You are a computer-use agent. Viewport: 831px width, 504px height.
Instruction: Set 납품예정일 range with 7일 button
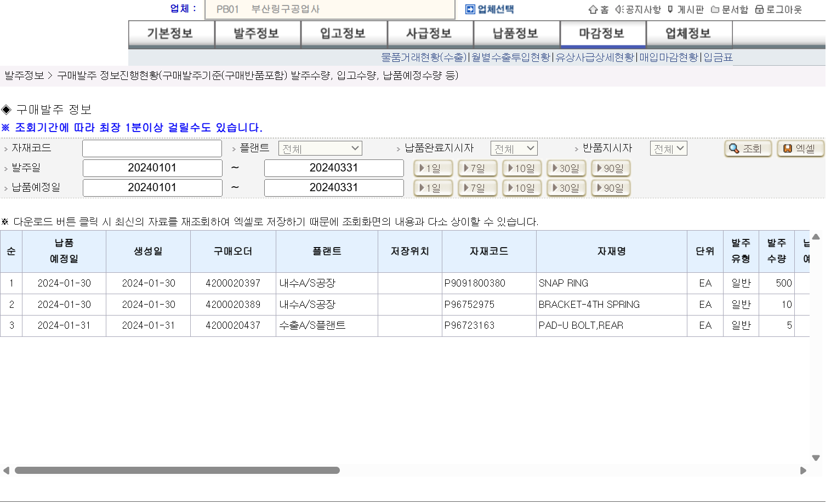click(477, 188)
